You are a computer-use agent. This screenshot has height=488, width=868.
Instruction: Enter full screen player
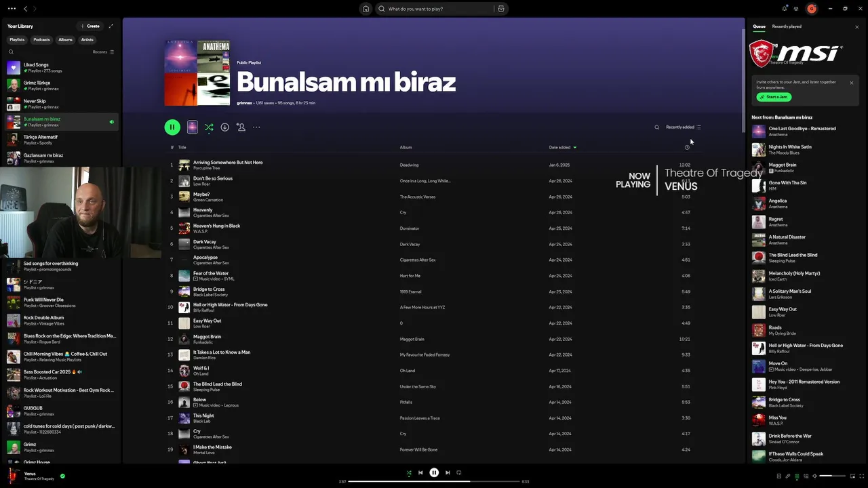click(x=861, y=476)
